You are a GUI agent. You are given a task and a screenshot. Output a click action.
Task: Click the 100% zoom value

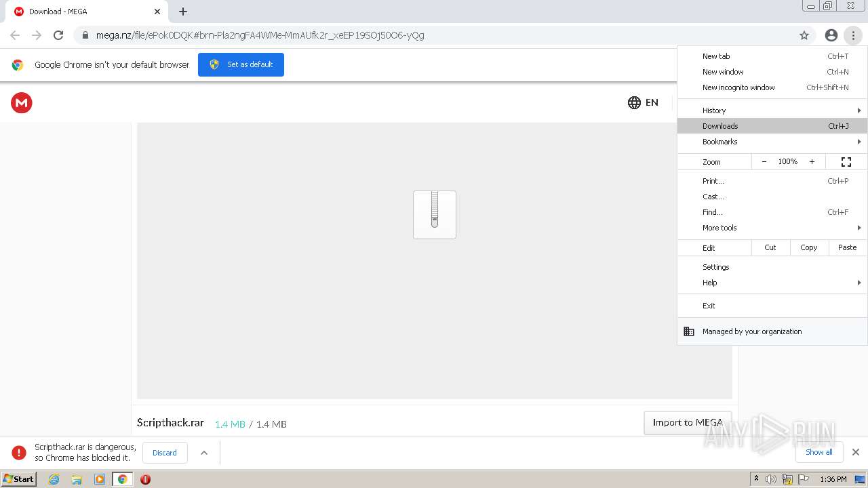point(788,162)
